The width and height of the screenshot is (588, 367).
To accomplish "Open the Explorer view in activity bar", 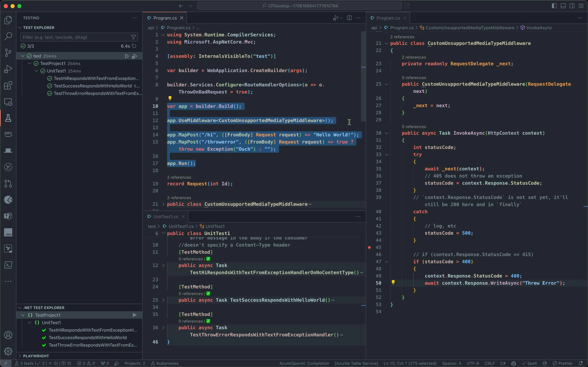I will click(x=8, y=20).
